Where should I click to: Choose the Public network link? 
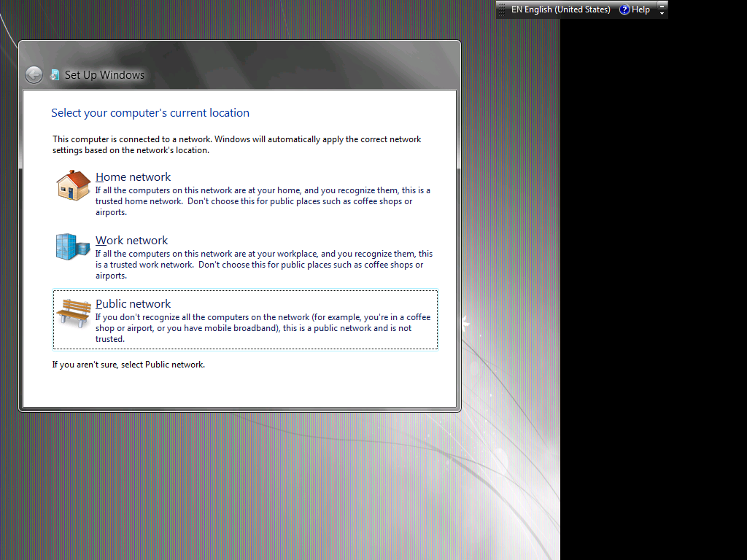click(x=133, y=303)
